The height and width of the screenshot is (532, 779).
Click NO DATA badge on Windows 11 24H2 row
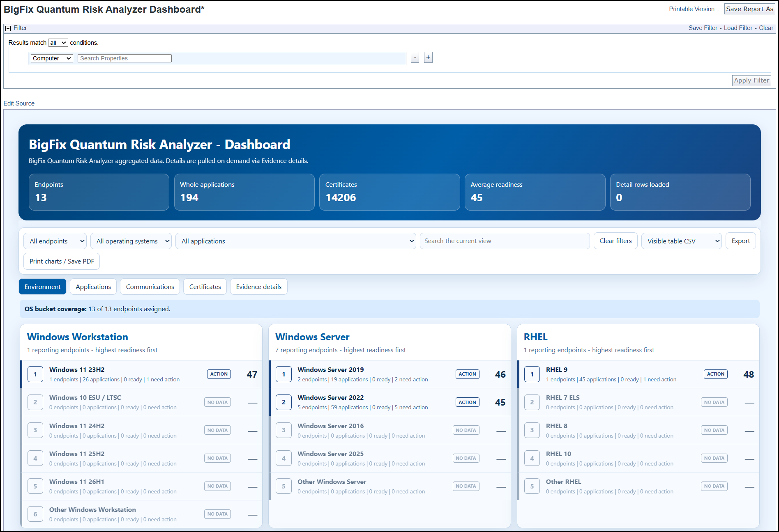[x=217, y=430]
